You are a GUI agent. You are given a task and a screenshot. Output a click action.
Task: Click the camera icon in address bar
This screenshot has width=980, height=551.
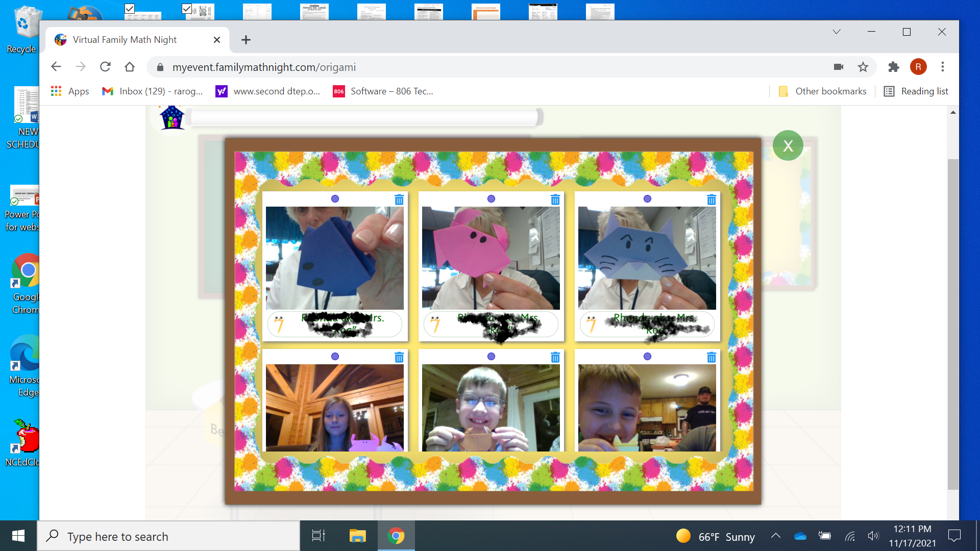pyautogui.click(x=838, y=67)
